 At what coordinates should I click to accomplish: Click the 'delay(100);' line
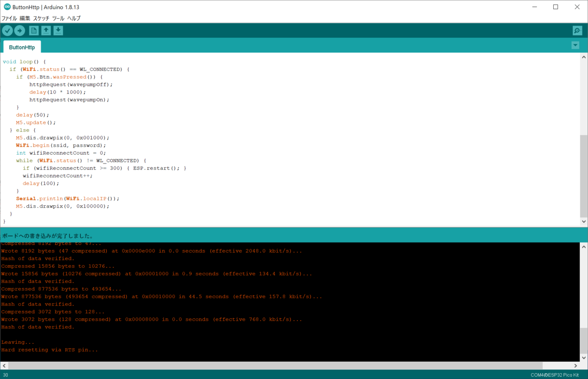[41, 183]
